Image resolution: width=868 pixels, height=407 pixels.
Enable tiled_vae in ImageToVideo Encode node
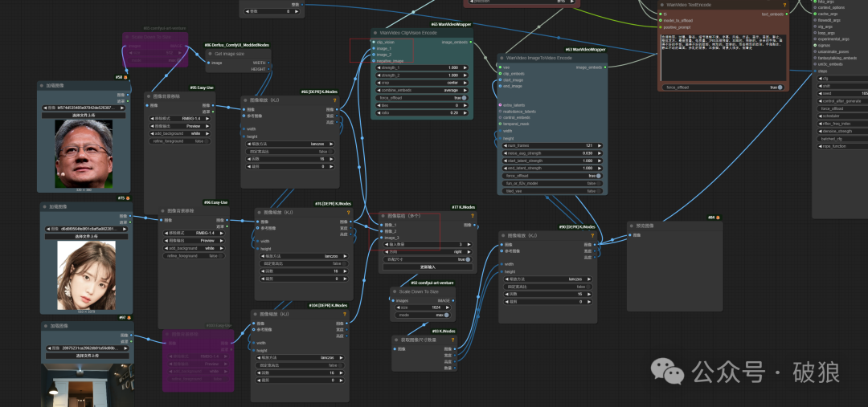(600, 191)
